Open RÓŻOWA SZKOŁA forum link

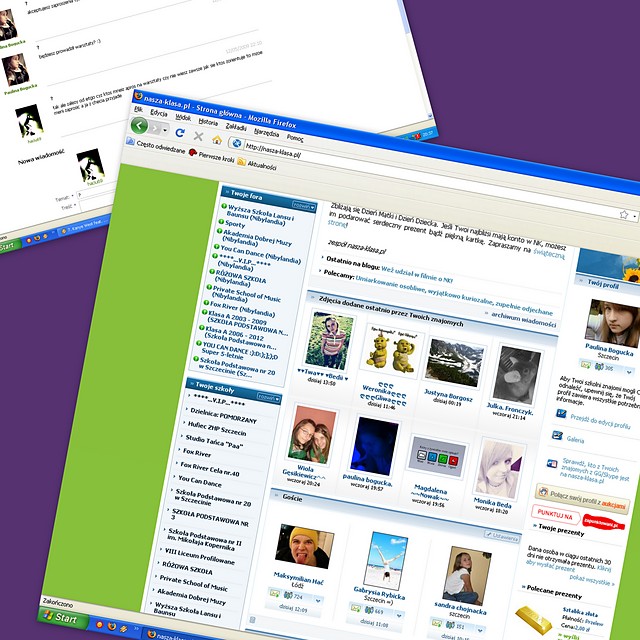tap(240, 278)
